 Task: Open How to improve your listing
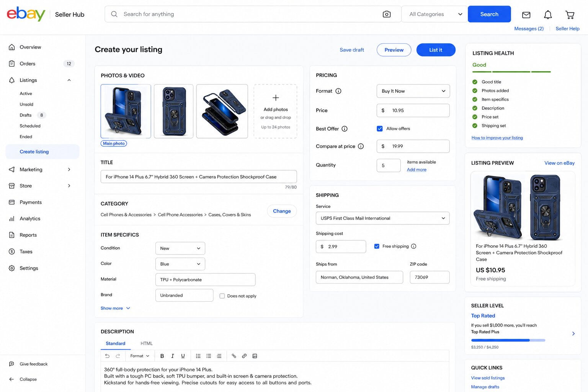497,138
